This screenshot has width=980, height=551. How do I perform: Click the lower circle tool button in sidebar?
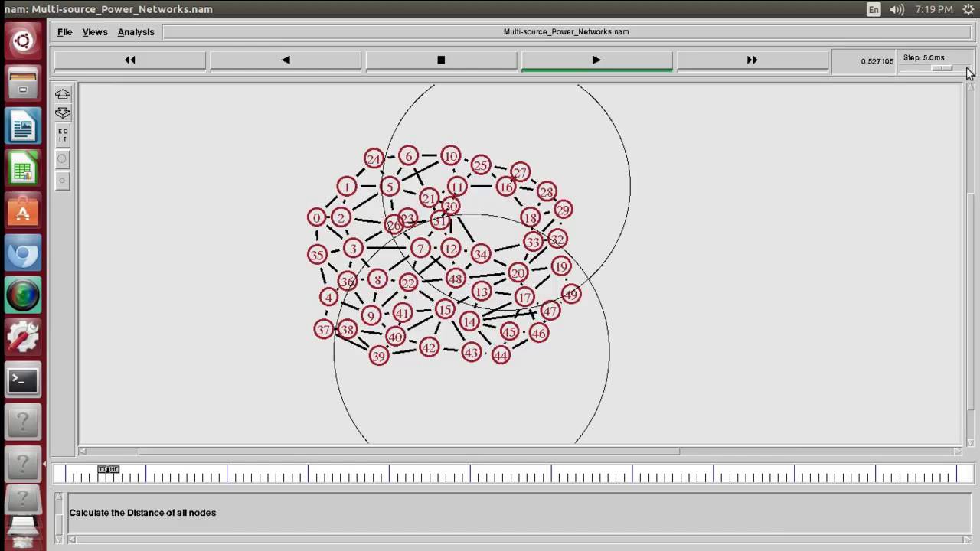63,181
